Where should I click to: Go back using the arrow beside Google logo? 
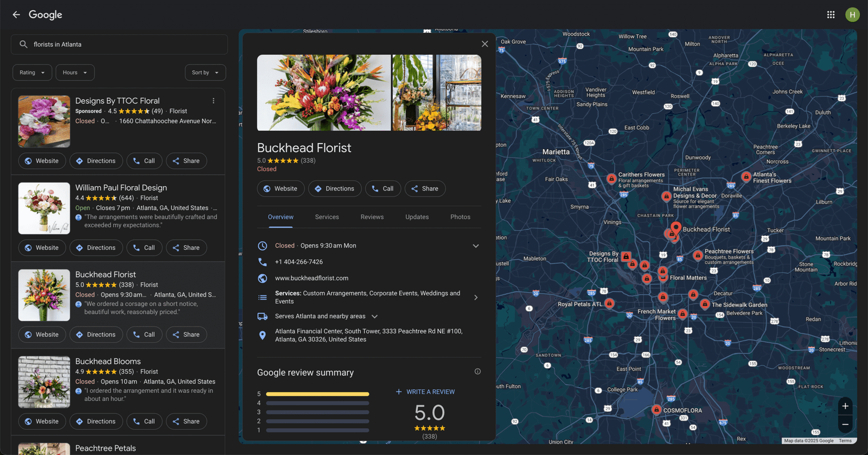[x=16, y=15]
